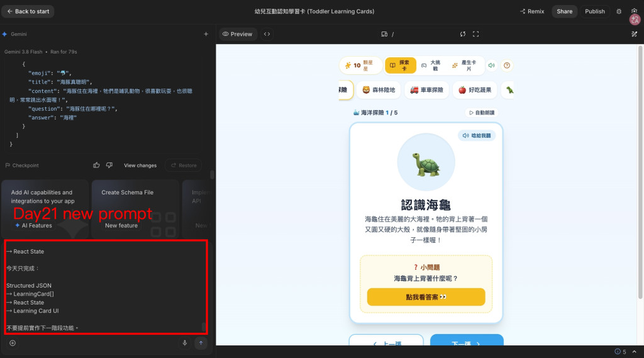Viewport: 644px width, 358px height.
Task: Click the Remix button
Action: pyautogui.click(x=532, y=11)
